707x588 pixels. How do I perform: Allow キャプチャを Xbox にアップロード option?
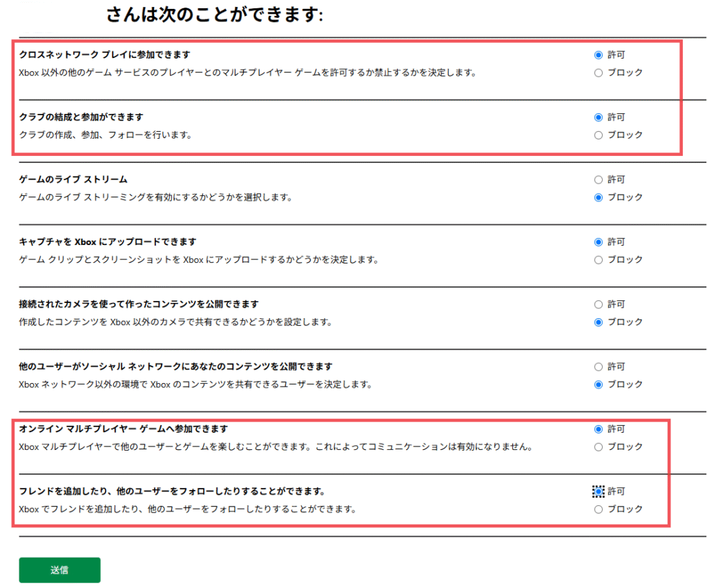(599, 242)
